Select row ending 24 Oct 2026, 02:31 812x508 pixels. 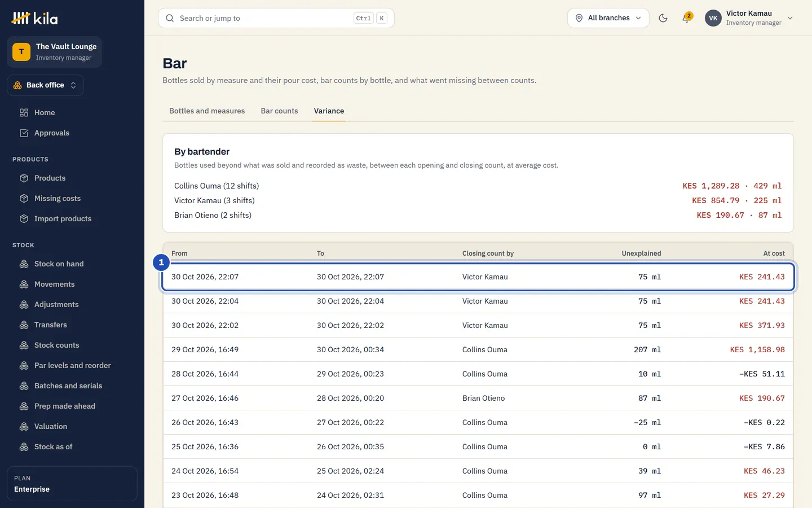tap(478, 495)
